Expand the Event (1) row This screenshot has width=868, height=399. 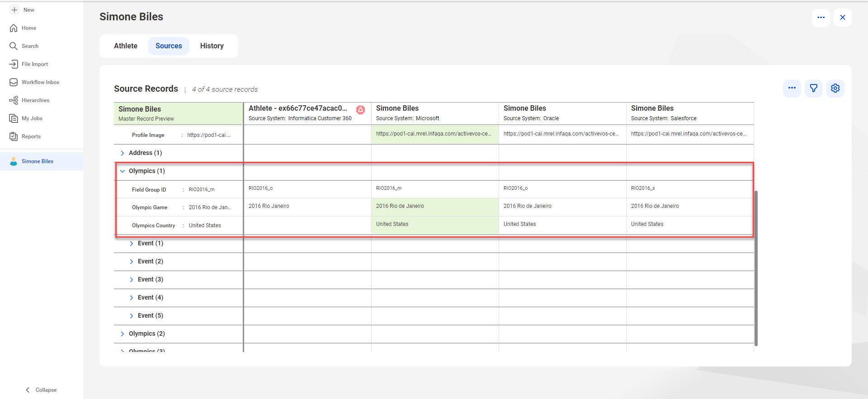pos(132,244)
